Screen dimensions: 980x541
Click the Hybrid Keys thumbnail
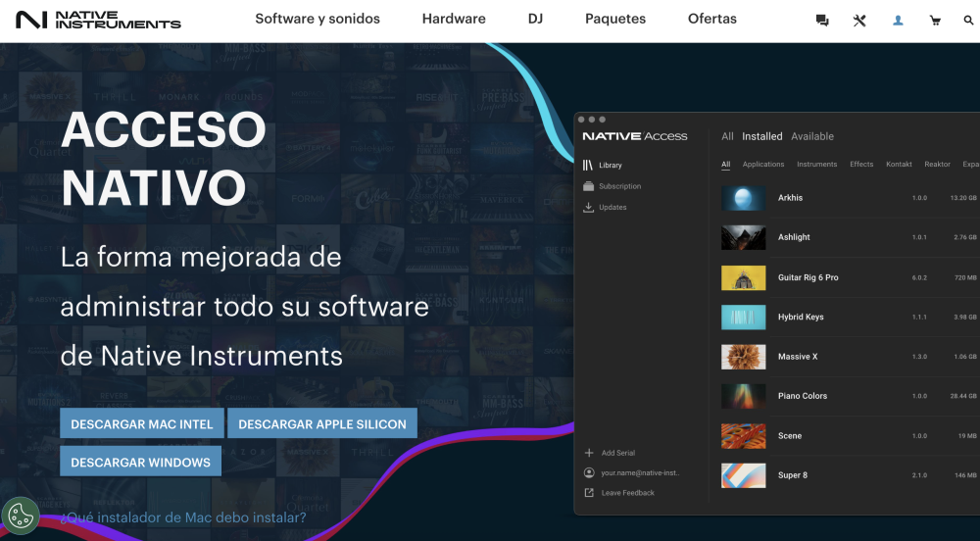pyautogui.click(x=743, y=317)
